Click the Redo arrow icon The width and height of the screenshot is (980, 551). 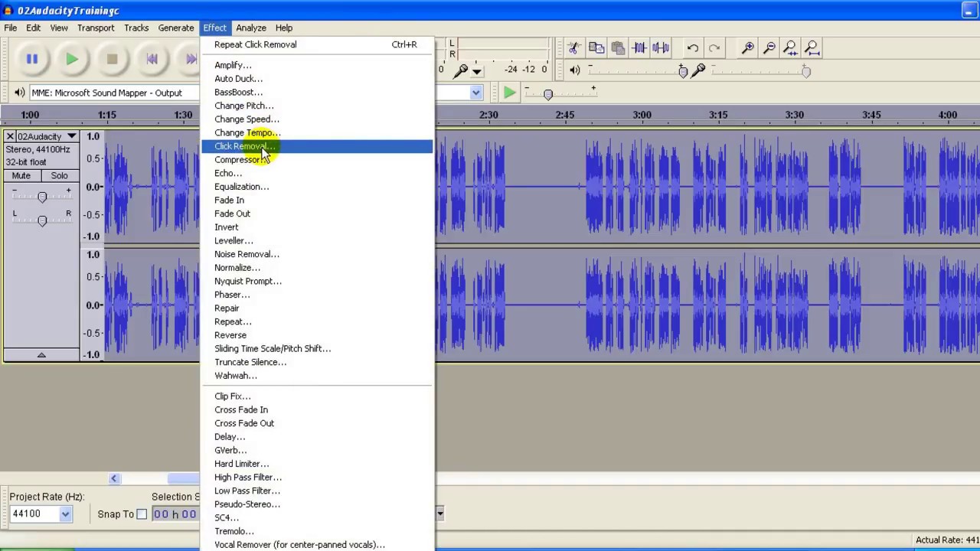pyautogui.click(x=714, y=47)
